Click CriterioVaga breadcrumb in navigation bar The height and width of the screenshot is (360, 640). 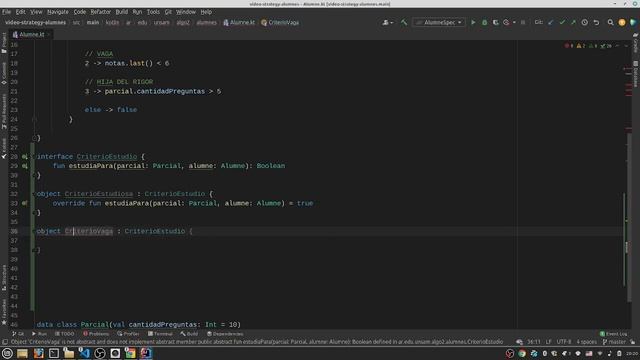pyautogui.click(x=280, y=22)
